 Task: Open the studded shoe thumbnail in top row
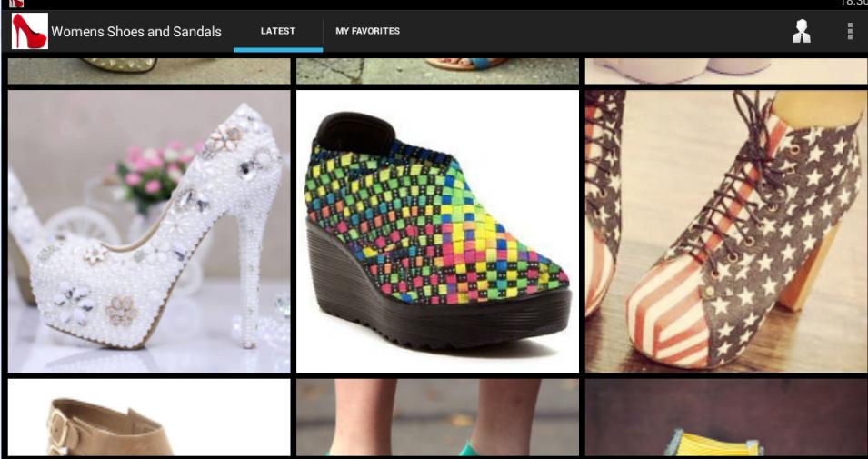[x=149, y=71]
